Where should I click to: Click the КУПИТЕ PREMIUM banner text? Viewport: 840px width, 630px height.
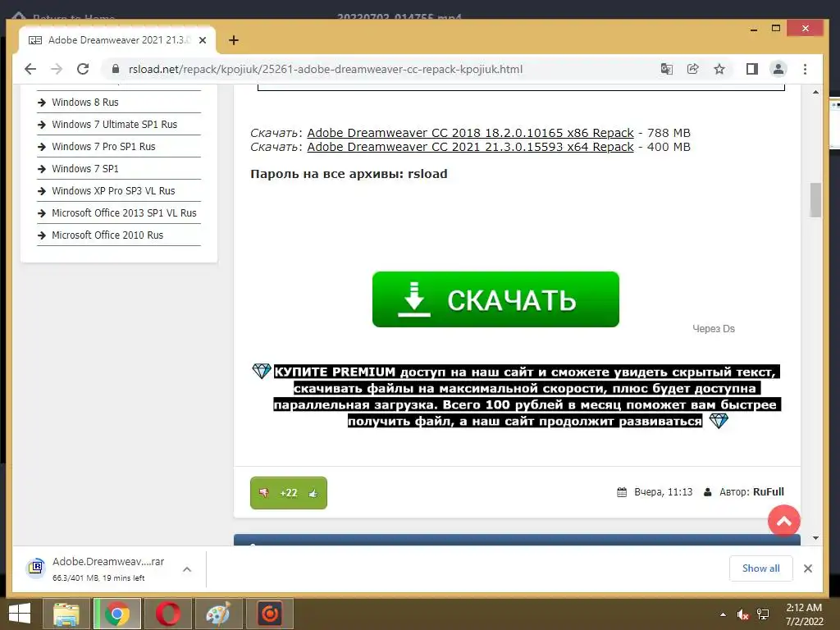coord(527,396)
